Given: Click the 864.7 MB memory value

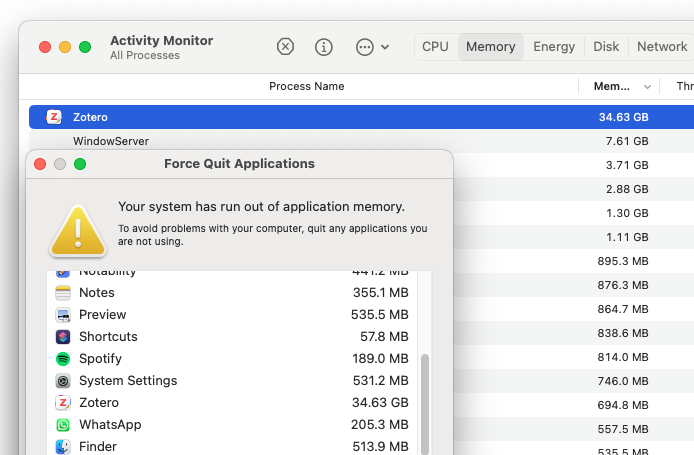Looking at the screenshot, I should click(623, 309).
